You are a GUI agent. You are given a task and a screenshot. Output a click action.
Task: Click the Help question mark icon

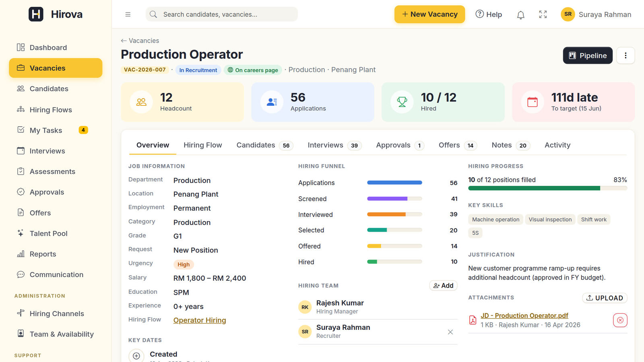coord(479,14)
